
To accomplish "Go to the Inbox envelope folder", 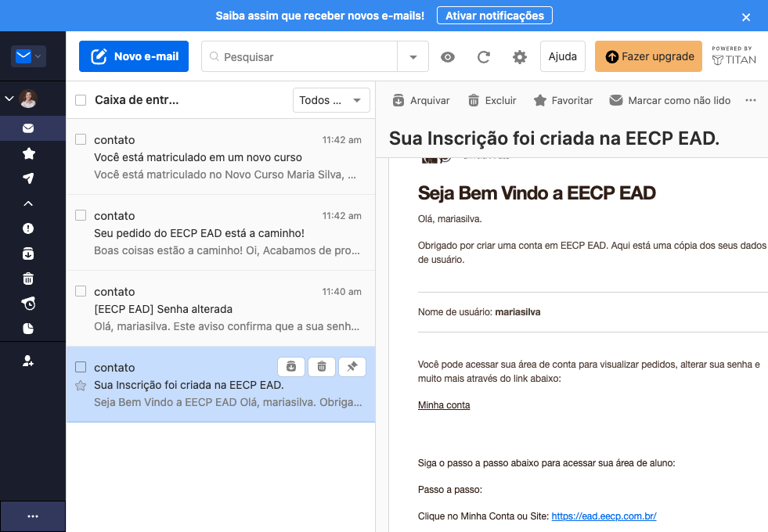I will tap(28, 128).
